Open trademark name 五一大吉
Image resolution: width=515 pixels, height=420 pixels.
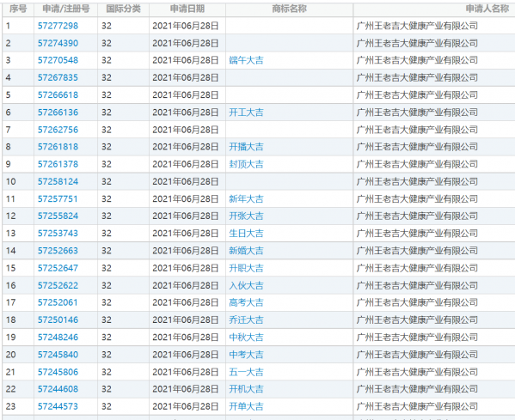[x=246, y=373]
